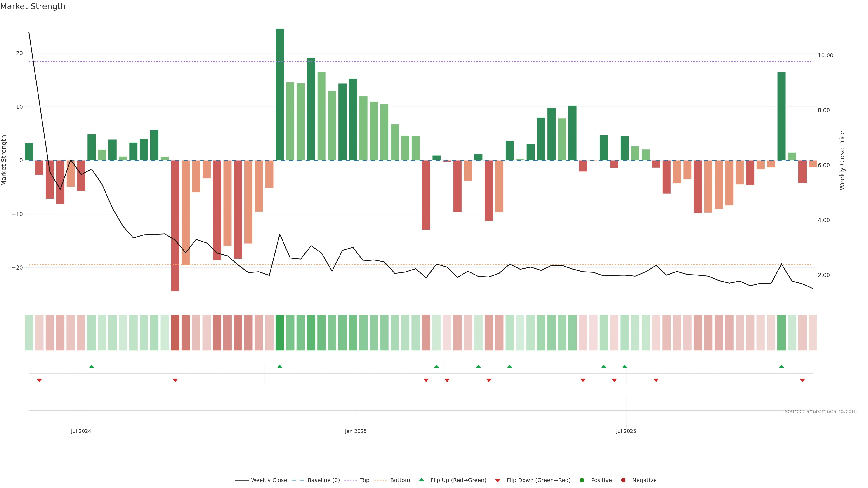The width and height of the screenshot is (868, 488).
Task: Click the dark red Negative legend dot
Action: pyautogui.click(x=623, y=480)
